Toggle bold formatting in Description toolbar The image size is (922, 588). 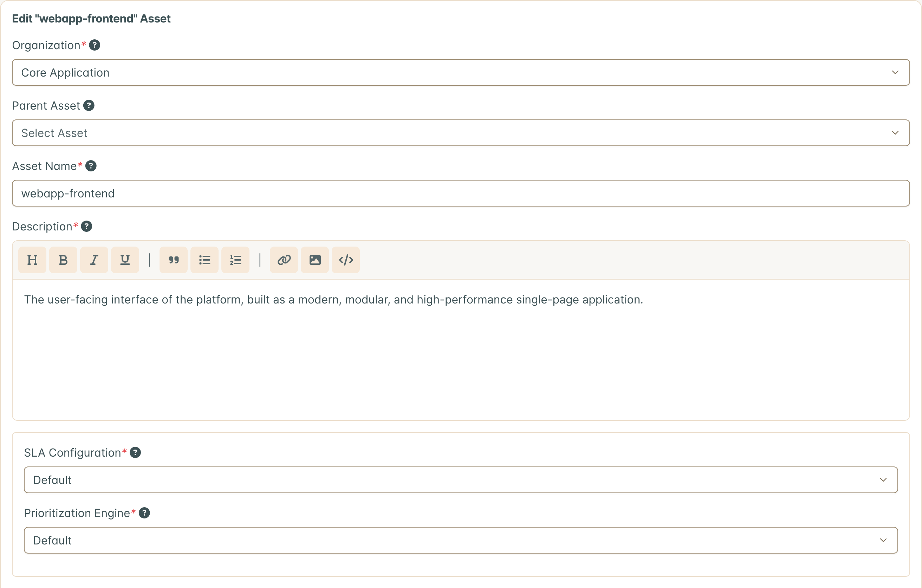[63, 260]
